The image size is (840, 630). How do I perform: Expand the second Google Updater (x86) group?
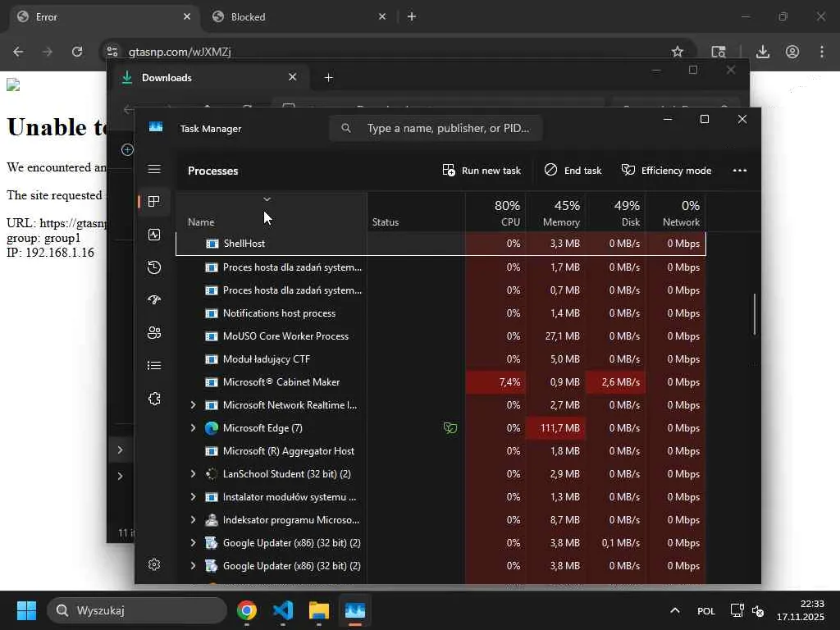pyautogui.click(x=193, y=566)
